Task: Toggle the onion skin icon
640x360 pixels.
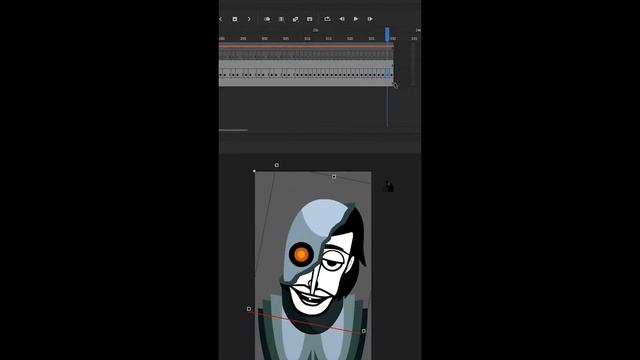Action: pyautogui.click(x=267, y=19)
